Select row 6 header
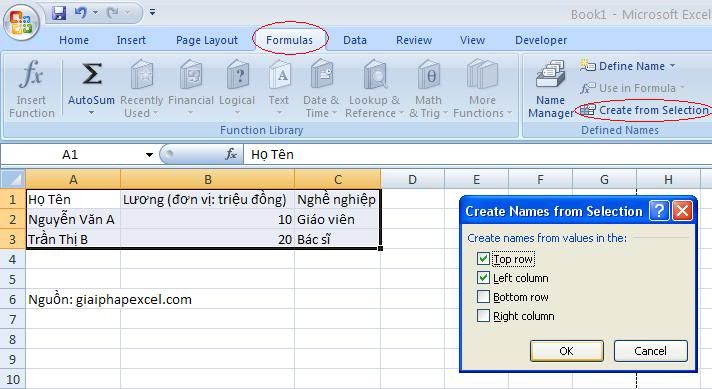The height and width of the screenshot is (389, 712). 13,300
